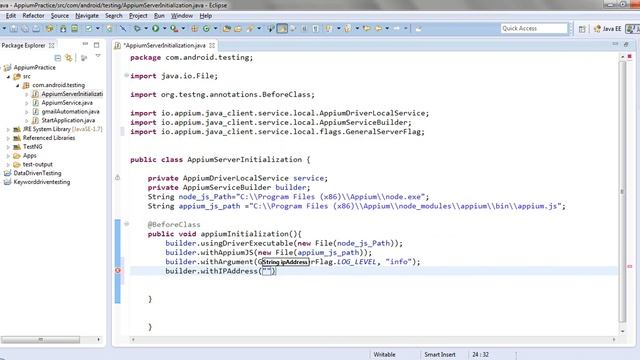Collapse the src folder
This screenshot has height=360, width=640.
point(8,76)
